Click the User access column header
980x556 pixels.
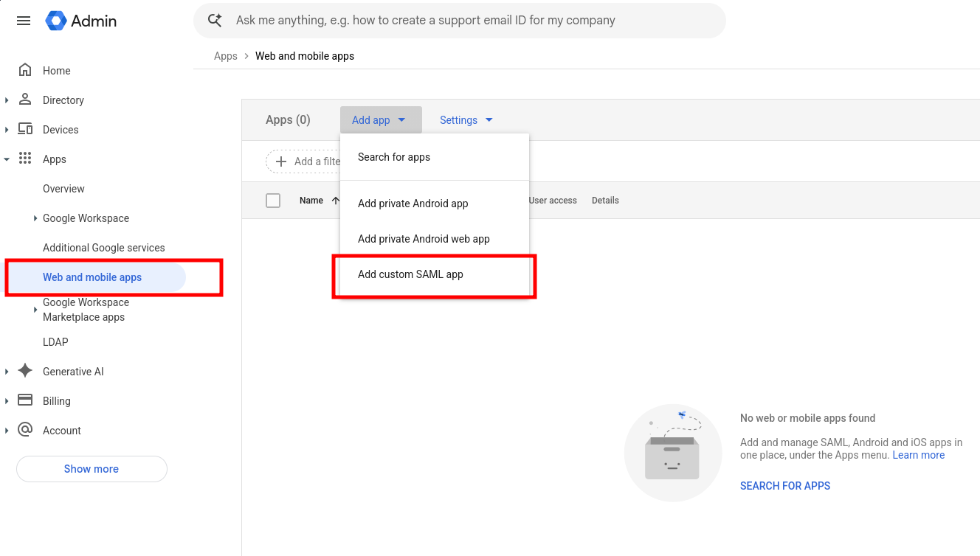(x=553, y=201)
